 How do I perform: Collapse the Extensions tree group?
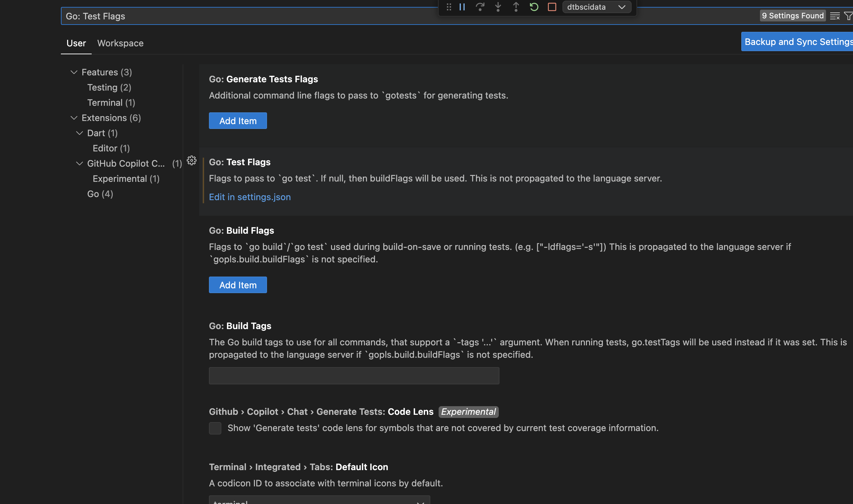(74, 118)
